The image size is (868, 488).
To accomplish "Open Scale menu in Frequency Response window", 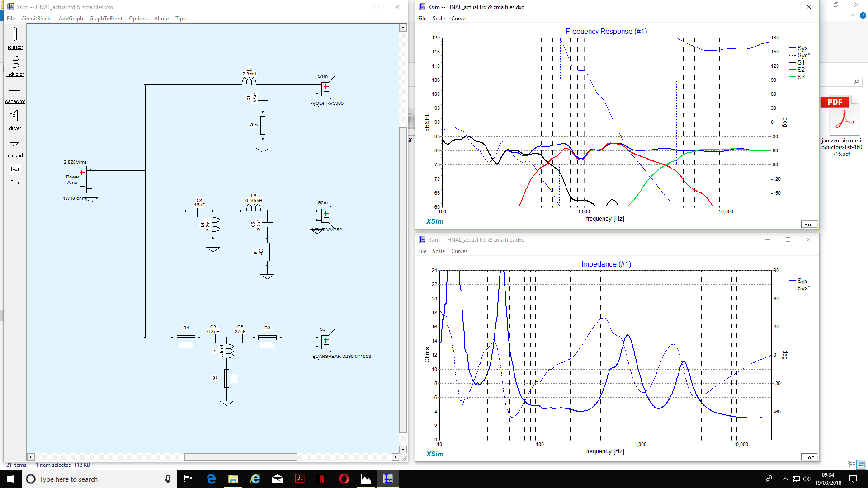I will (439, 19).
